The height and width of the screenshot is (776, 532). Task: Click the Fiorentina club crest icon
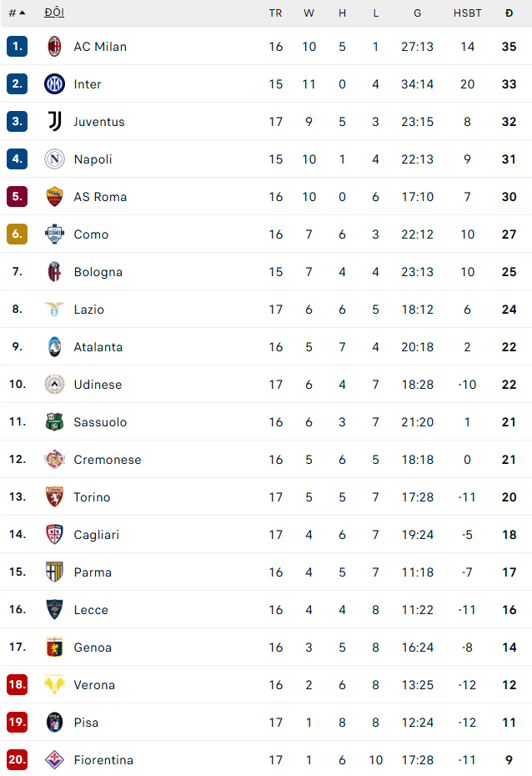[x=53, y=760]
